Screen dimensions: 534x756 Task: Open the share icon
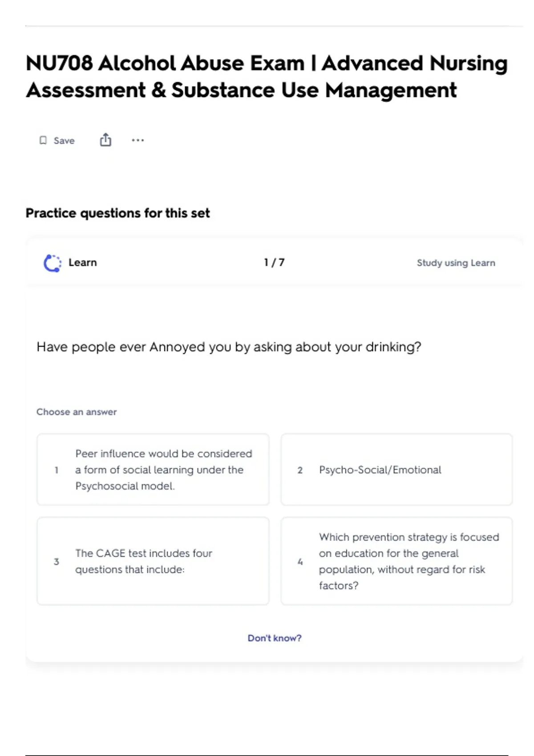(105, 140)
